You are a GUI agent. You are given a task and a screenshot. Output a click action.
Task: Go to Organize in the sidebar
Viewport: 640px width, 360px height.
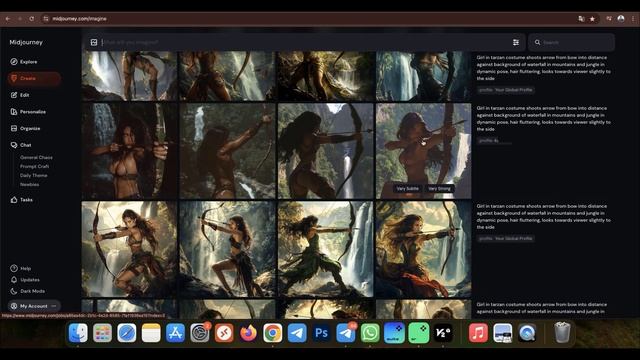coord(25,128)
